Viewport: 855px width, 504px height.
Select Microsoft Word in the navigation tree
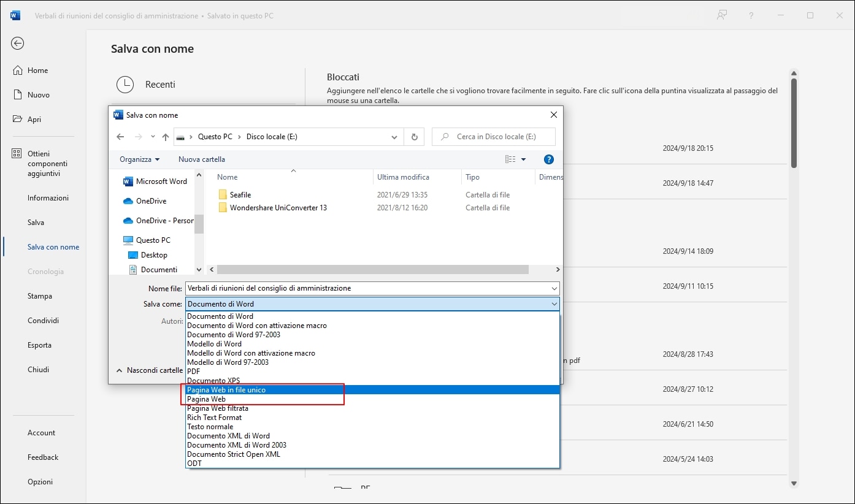(156, 181)
